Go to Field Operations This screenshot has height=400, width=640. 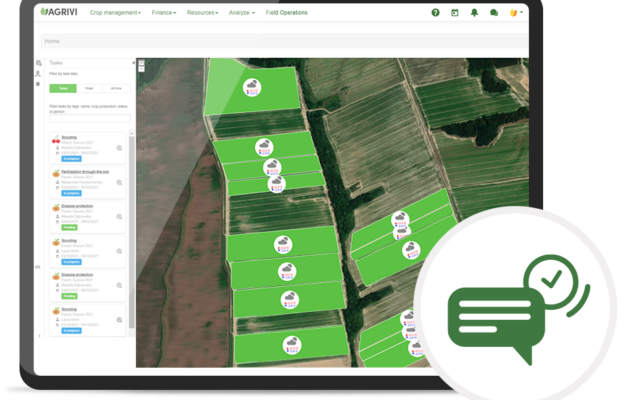287,13
